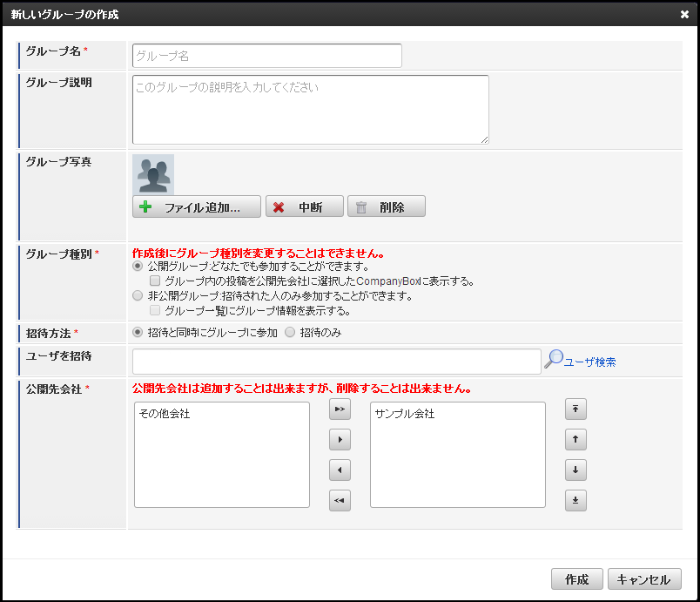Close the 新しいグループの作成 dialog

click(684, 14)
